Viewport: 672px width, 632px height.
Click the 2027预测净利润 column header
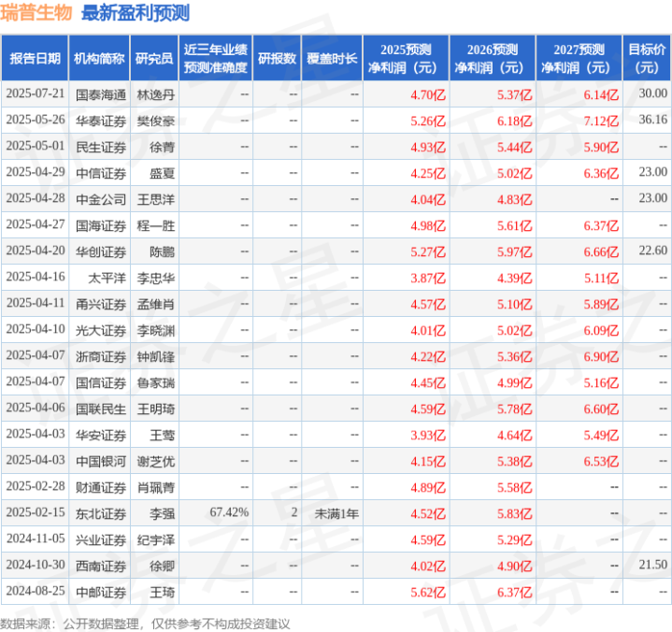[579, 58]
